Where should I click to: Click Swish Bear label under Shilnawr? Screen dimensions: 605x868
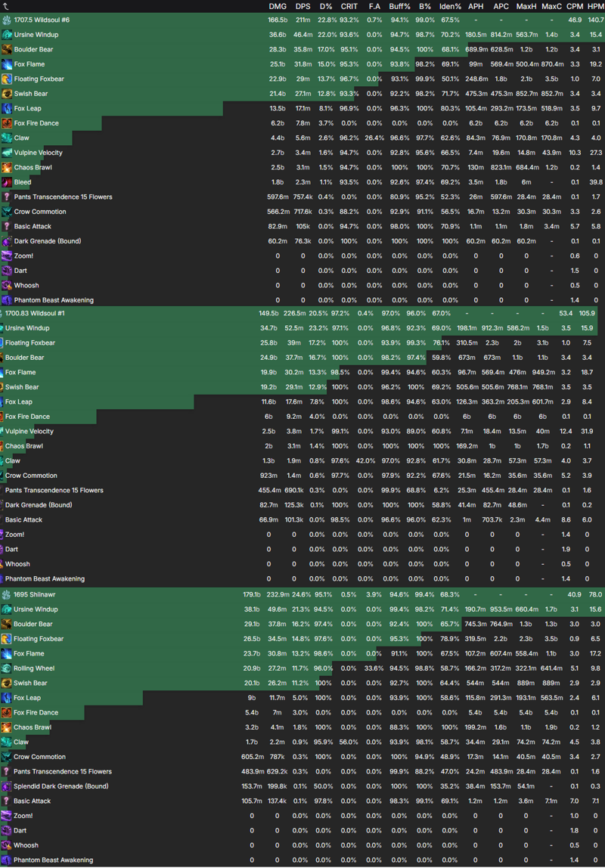(x=30, y=683)
